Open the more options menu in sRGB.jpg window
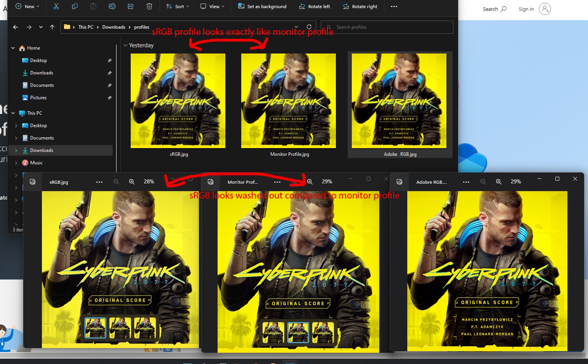The width and height of the screenshot is (588, 364). [99, 182]
